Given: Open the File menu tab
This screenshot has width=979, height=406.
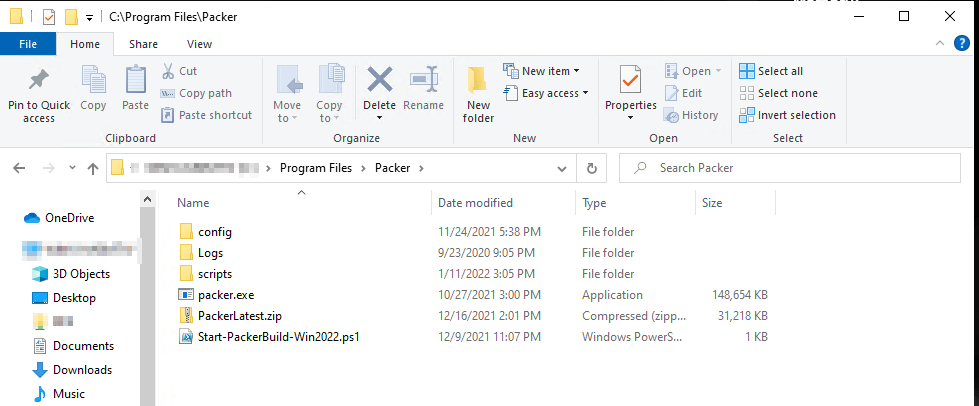Looking at the screenshot, I should click(x=28, y=44).
